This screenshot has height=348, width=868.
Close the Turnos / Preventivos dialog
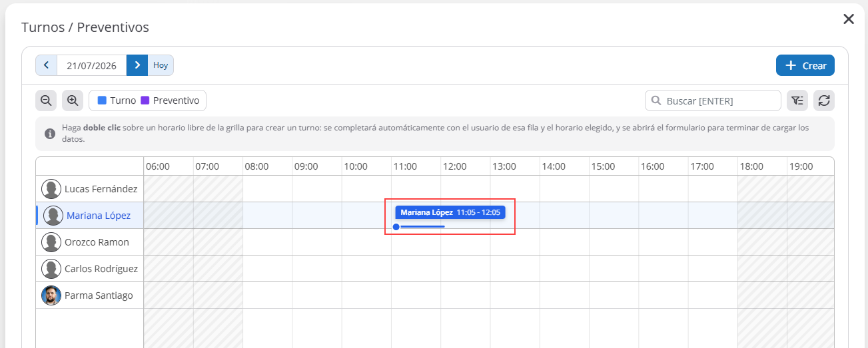[x=849, y=19]
